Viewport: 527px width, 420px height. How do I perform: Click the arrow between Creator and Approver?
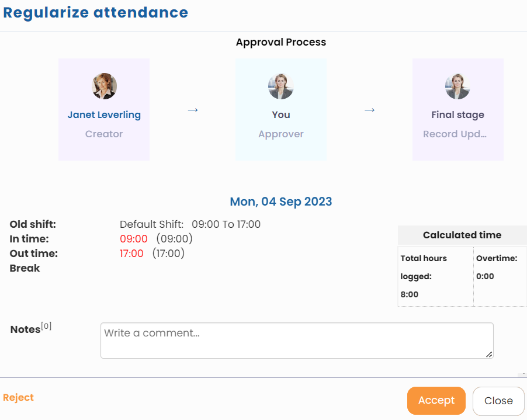pos(193,110)
